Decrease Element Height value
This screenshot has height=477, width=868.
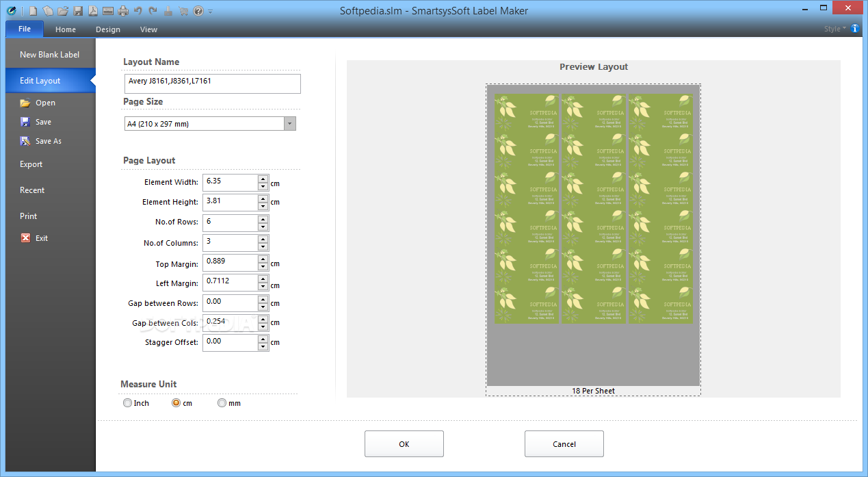coord(263,207)
